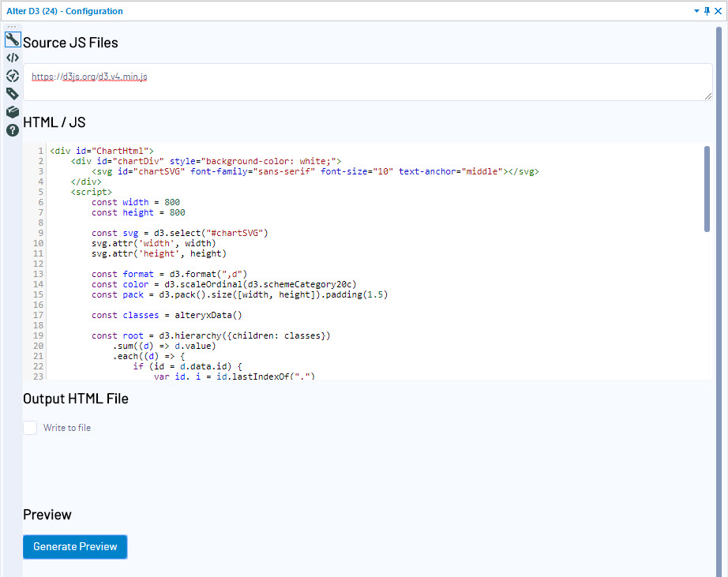This screenshot has width=728, height=577.
Task: Click the compass navigation icon in the sidebar
Action: [x=12, y=75]
